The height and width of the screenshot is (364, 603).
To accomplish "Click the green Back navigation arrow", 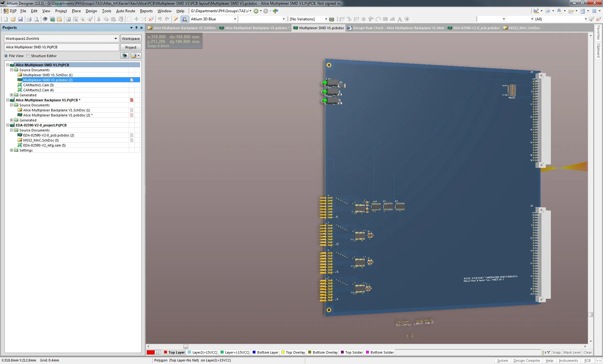I will point(256,11).
